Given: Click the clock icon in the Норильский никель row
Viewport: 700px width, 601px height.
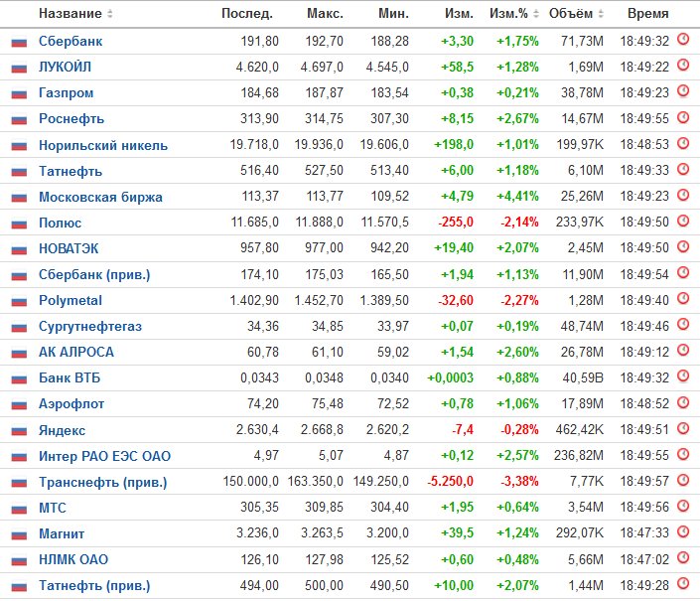Looking at the screenshot, I should coord(683,143).
